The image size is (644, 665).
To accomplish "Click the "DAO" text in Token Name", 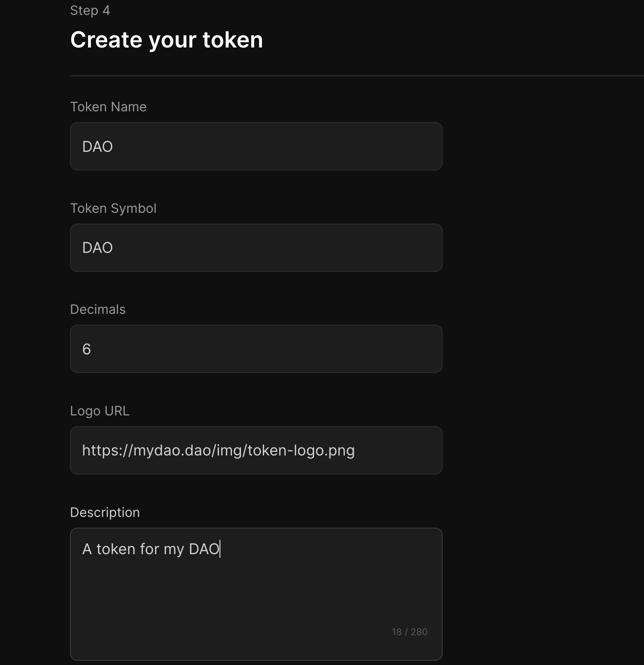I will click(x=97, y=147).
